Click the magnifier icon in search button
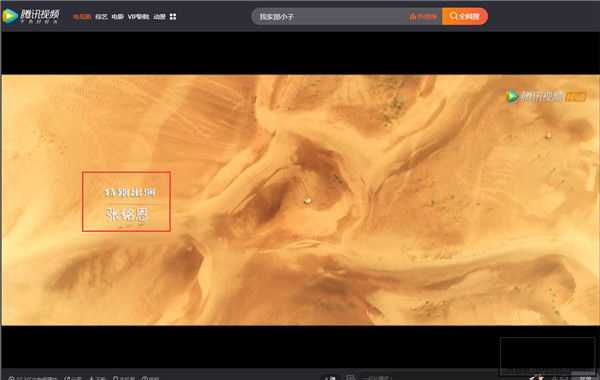Viewport: 600px width, 380px height. 453,16
